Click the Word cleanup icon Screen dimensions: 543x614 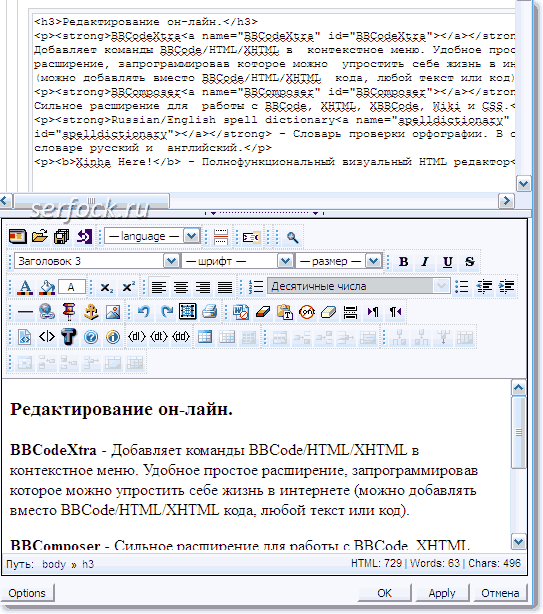coord(240,312)
